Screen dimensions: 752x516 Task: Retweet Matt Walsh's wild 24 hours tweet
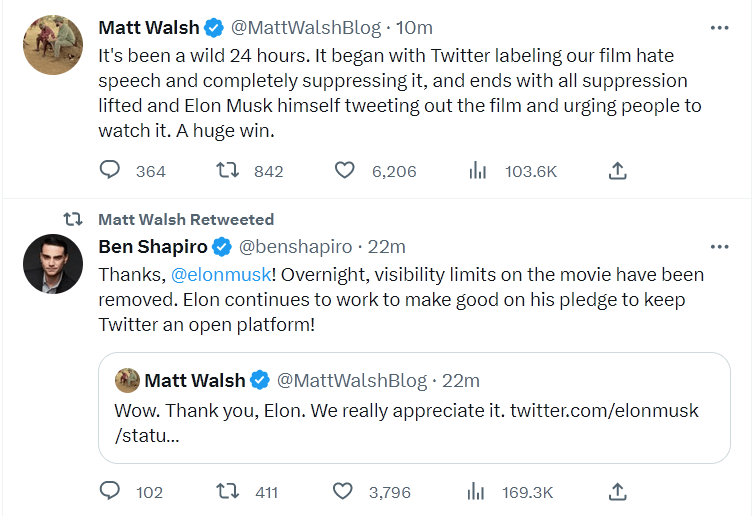point(227,171)
